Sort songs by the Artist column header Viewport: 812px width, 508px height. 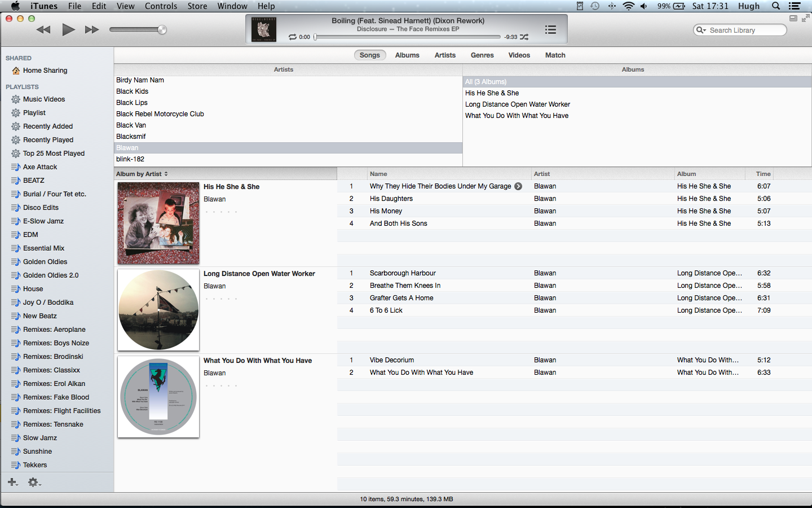coord(603,174)
